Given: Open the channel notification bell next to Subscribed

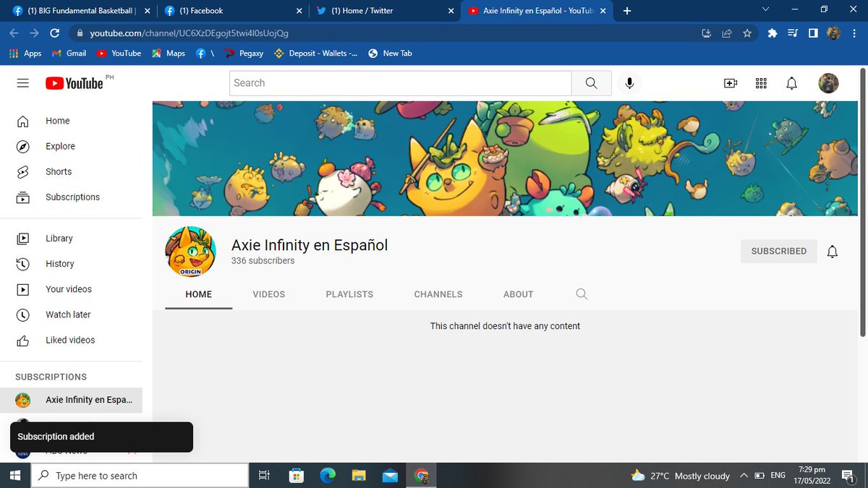Looking at the screenshot, I should [x=833, y=252].
